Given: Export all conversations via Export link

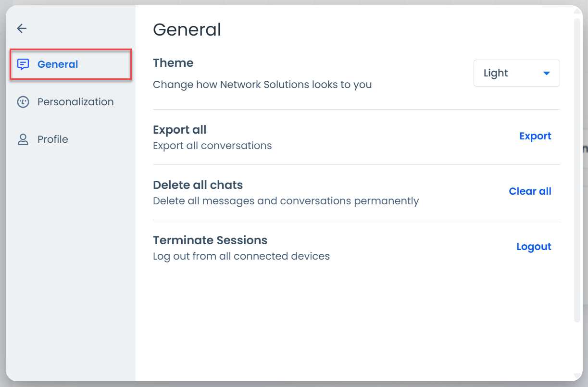Looking at the screenshot, I should click(x=535, y=136).
